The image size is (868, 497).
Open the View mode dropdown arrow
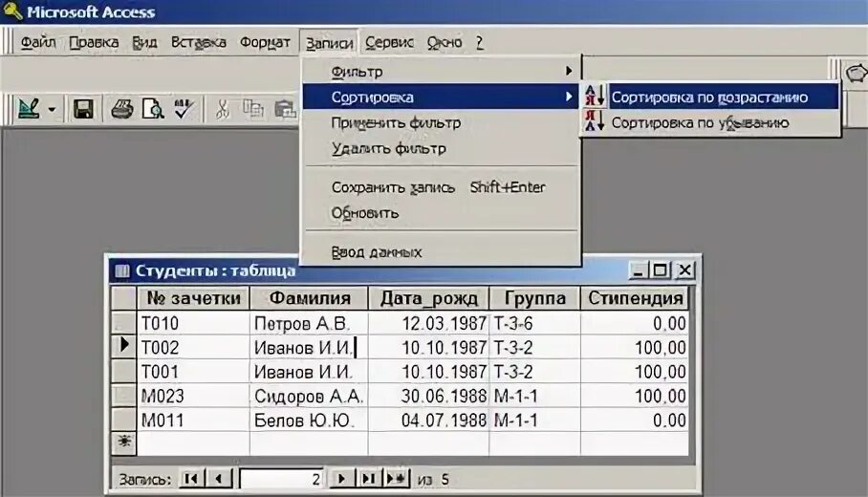pyautogui.click(x=52, y=110)
